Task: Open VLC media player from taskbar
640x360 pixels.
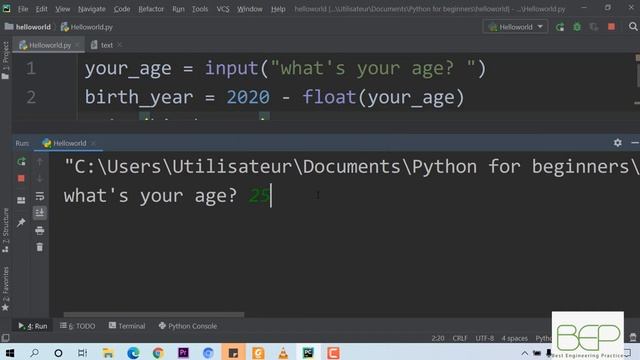Action: pyautogui.click(x=283, y=353)
